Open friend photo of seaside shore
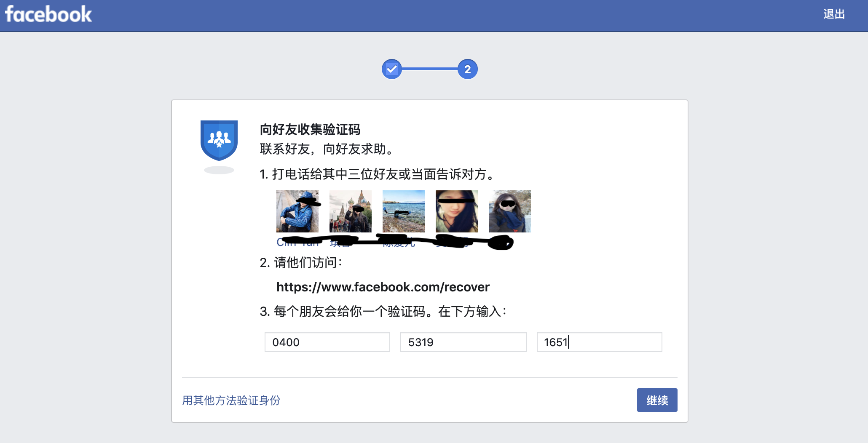This screenshot has height=443, width=868. coord(404,211)
